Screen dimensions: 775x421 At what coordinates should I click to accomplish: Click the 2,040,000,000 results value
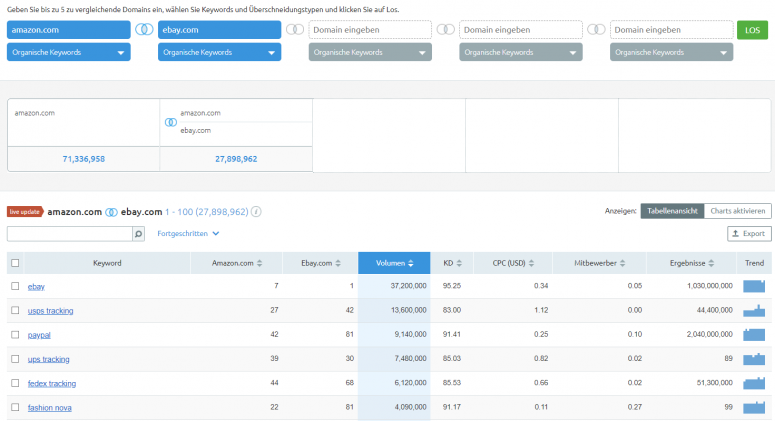[x=710, y=334]
